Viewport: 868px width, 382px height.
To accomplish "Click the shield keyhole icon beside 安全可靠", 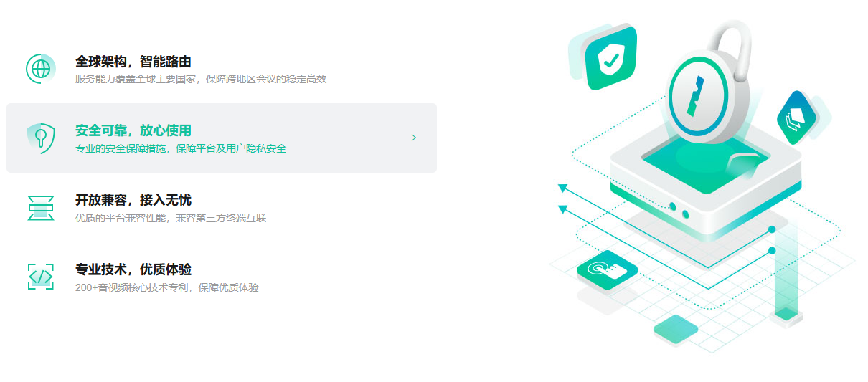I will tap(41, 138).
